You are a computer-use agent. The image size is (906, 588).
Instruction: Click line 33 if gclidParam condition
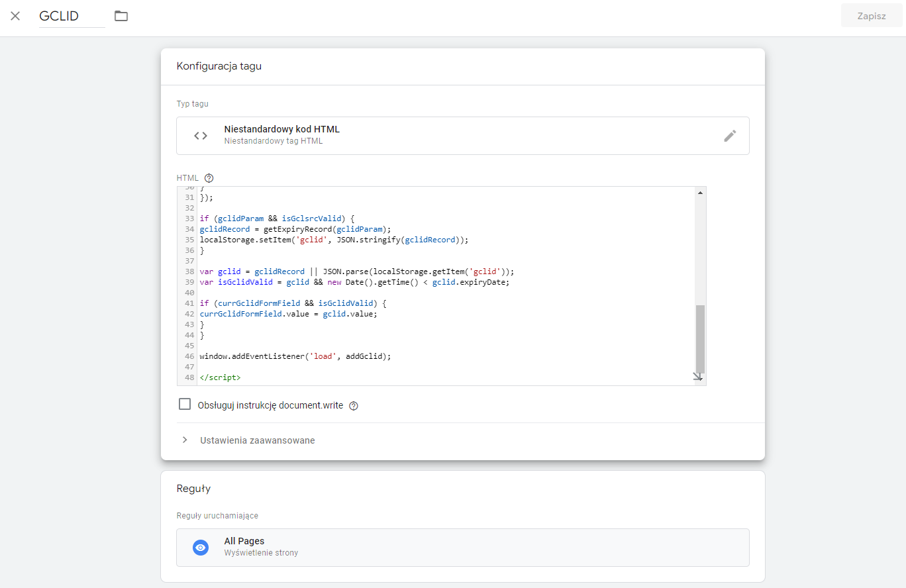tap(277, 219)
